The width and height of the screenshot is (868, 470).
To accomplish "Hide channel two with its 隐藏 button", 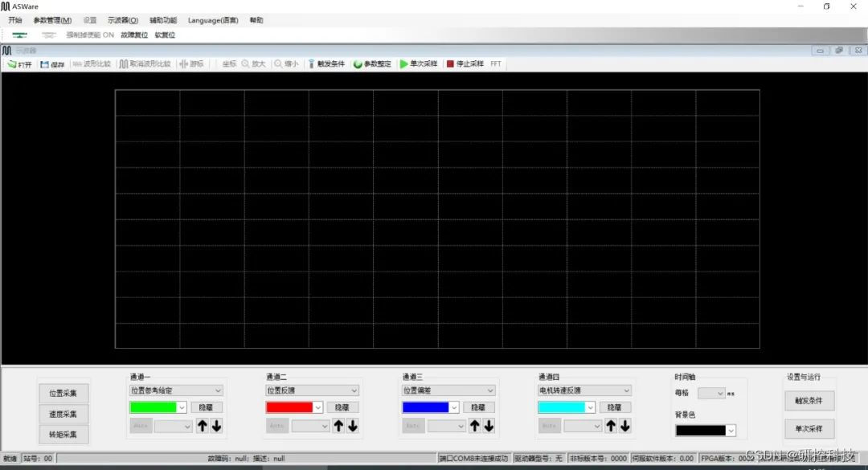I will coord(342,407).
